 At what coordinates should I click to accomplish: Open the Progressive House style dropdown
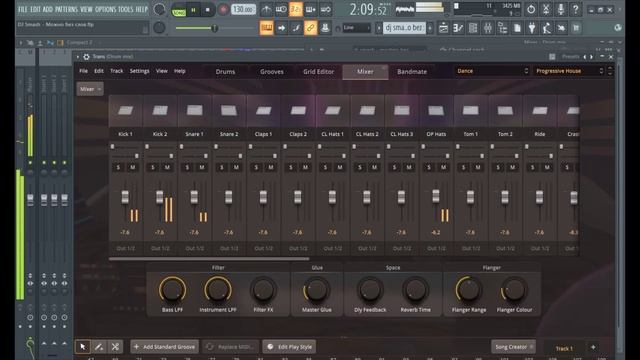[x=569, y=71]
